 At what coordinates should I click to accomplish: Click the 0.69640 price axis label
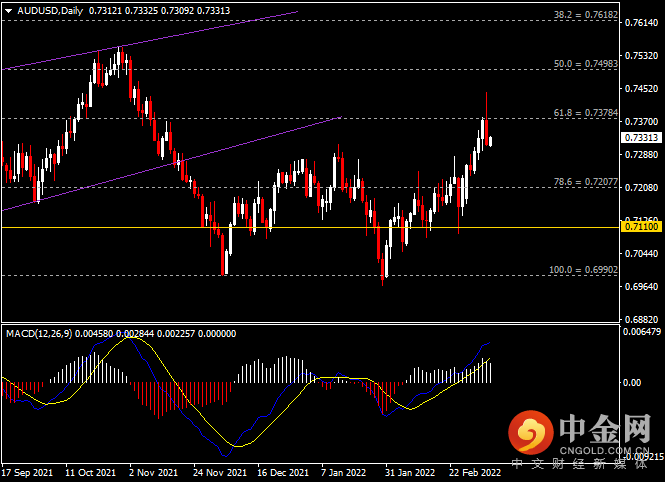640,286
